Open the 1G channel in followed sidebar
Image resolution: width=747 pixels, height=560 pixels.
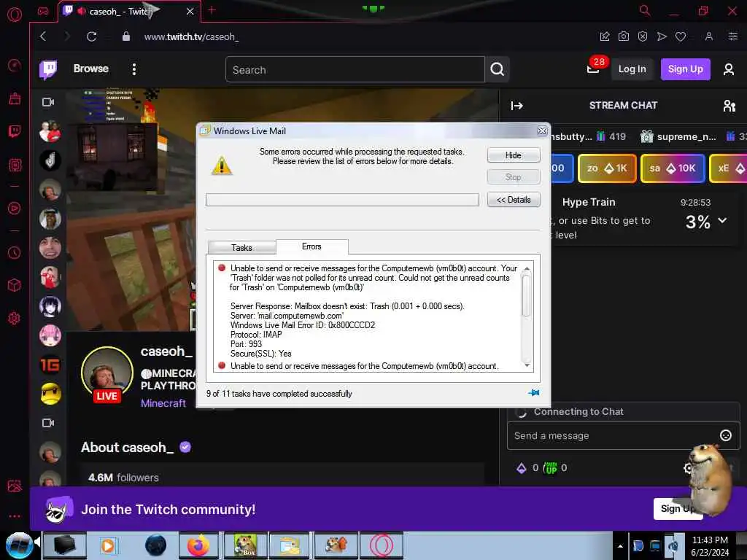[50, 365]
